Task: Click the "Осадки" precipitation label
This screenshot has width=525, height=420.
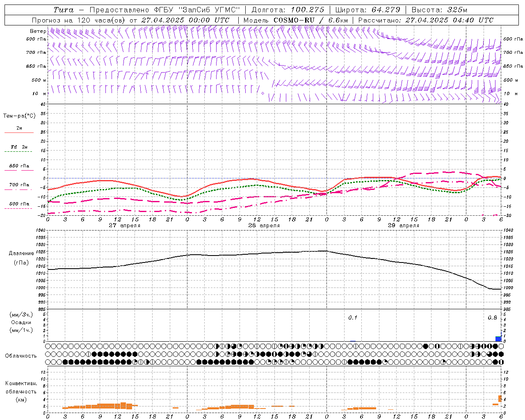Action: click(21, 322)
